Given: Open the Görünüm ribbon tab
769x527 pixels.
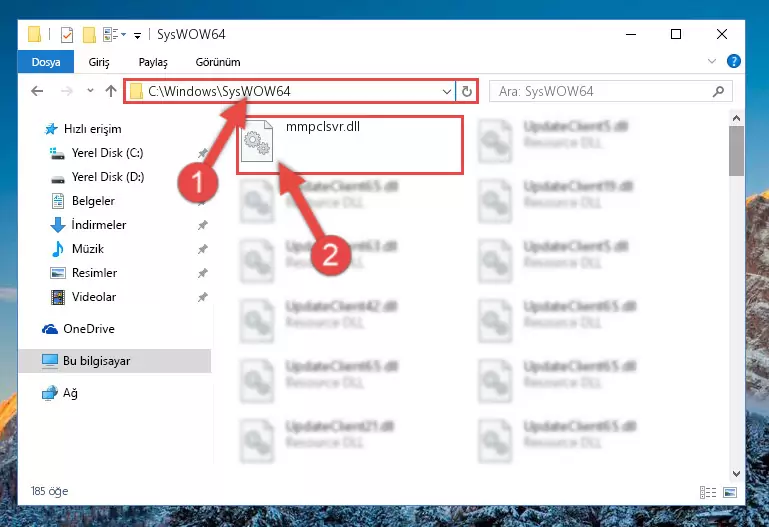Looking at the screenshot, I should (218, 62).
